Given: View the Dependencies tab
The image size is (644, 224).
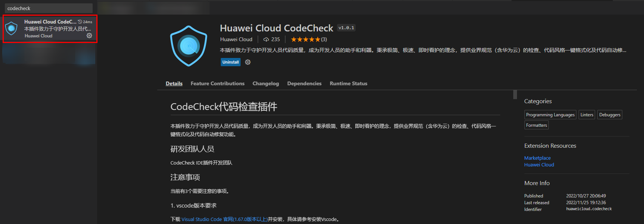Looking at the screenshot, I should pyautogui.click(x=304, y=83).
